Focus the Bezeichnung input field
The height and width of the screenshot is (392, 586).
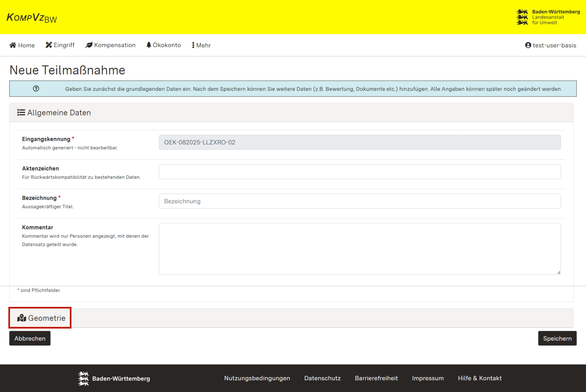coord(360,201)
